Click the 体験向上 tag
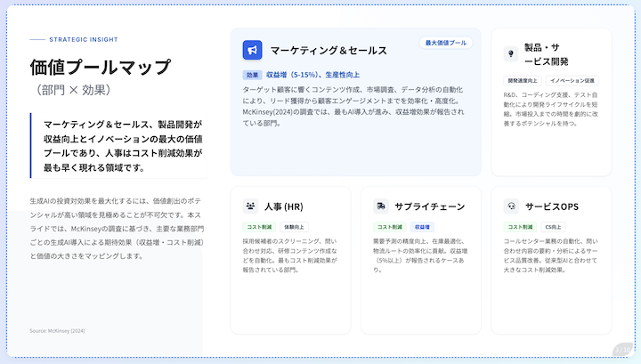 coord(294,227)
